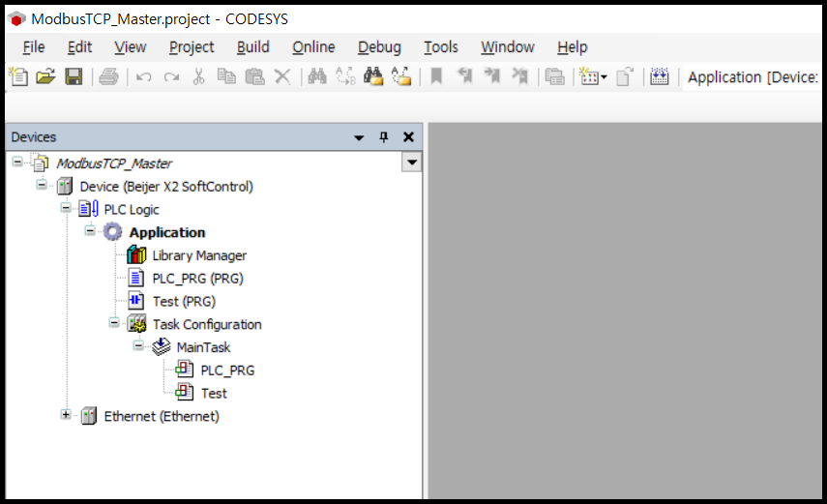Click the Paste clipboard icon
827x504 pixels.
click(x=254, y=77)
